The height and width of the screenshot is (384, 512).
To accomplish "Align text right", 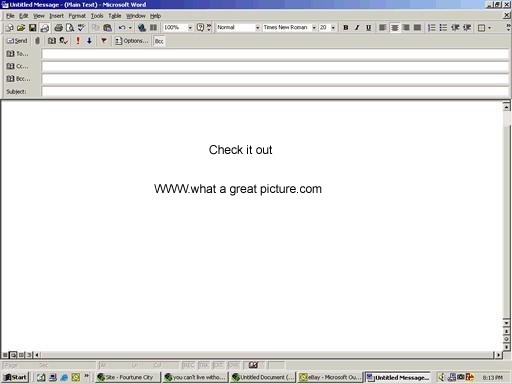I will [x=406, y=28].
